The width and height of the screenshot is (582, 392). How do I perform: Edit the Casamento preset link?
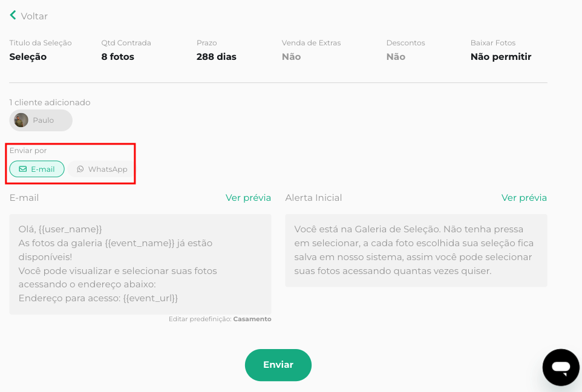point(252,319)
